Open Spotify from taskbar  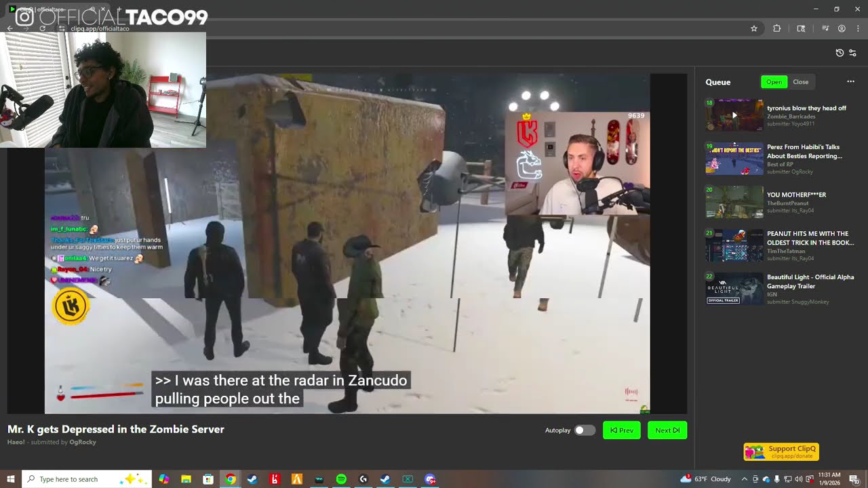tap(341, 479)
